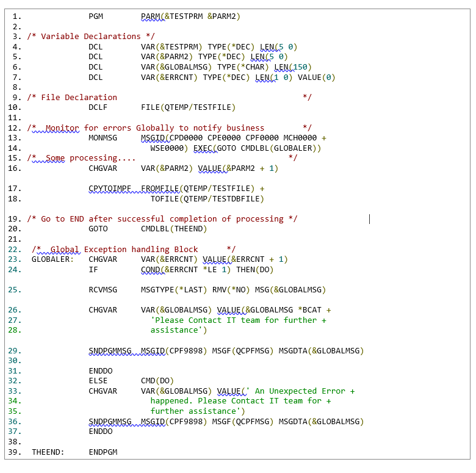Click the first SNDPGMMSG command, line 29
The height and width of the screenshot is (473, 476).
click(110, 351)
